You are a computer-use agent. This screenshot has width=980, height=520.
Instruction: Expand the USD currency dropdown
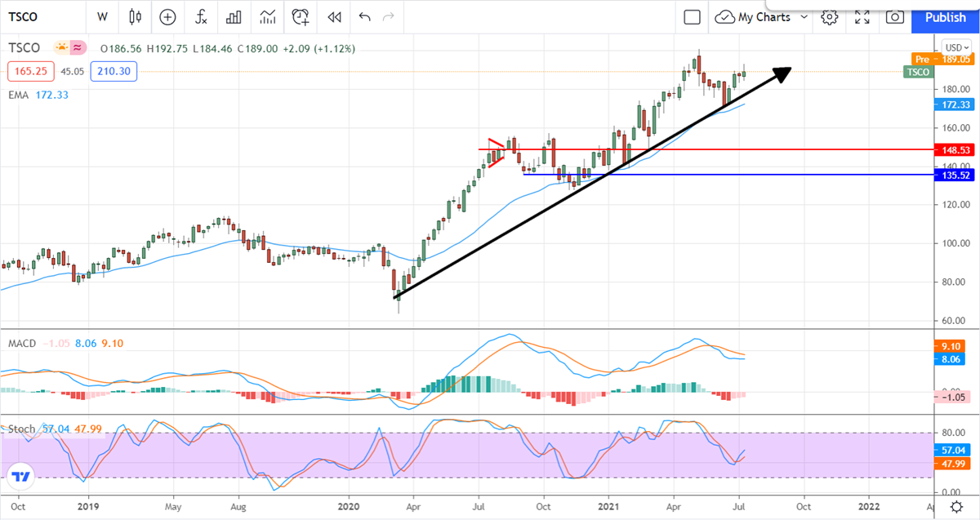(955, 47)
